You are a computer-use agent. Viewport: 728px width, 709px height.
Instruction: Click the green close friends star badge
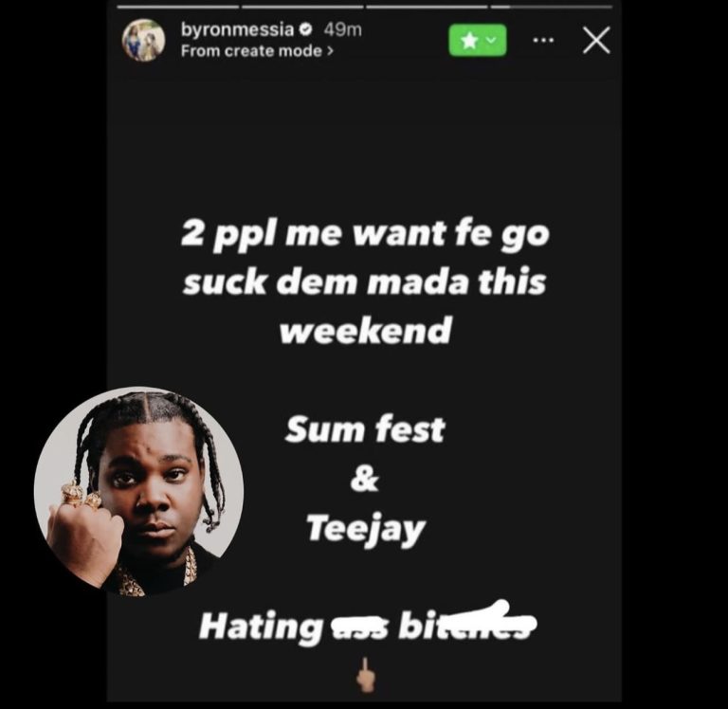[478, 41]
